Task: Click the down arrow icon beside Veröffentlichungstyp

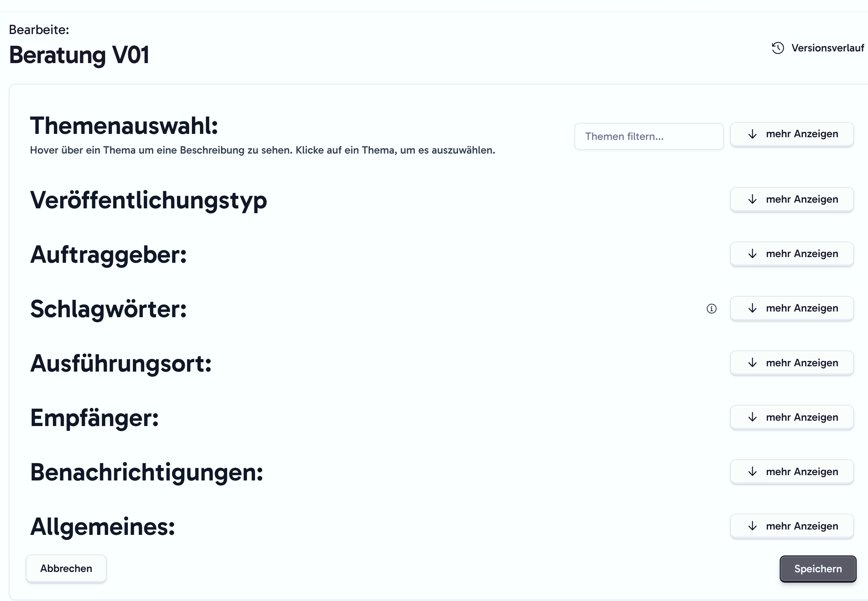Action: (752, 199)
